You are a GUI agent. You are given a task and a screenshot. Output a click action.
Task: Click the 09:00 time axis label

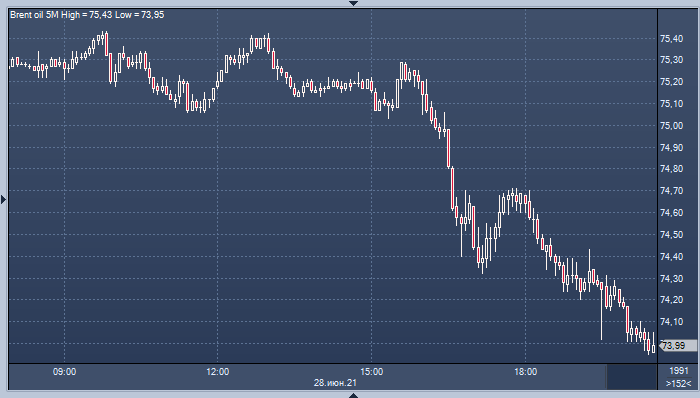coord(64,372)
